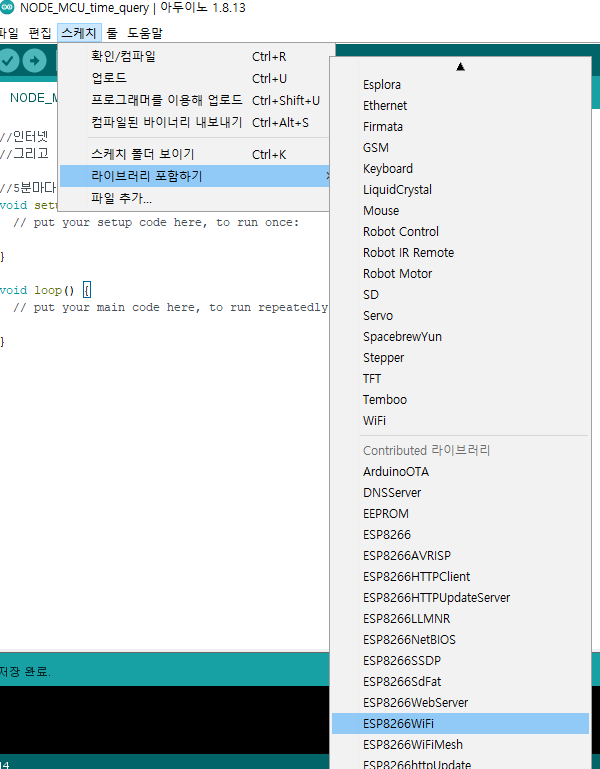The width and height of the screenshot is (600, 769).
Task: Click the up arrow at the library list top
Action: coord(460,67)
